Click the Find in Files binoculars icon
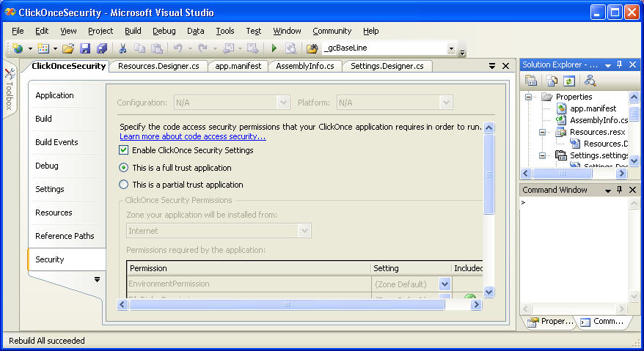The height and width of the screenshot is (351, 644). point(312,48)
